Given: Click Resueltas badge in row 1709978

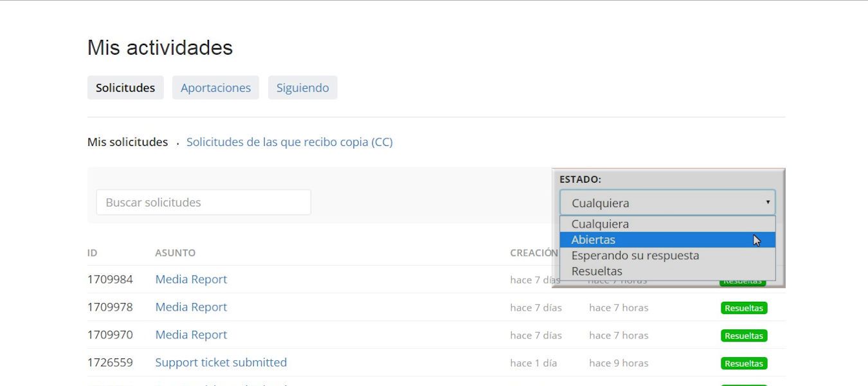Looking at the screenshot, I should coord(744,308).
